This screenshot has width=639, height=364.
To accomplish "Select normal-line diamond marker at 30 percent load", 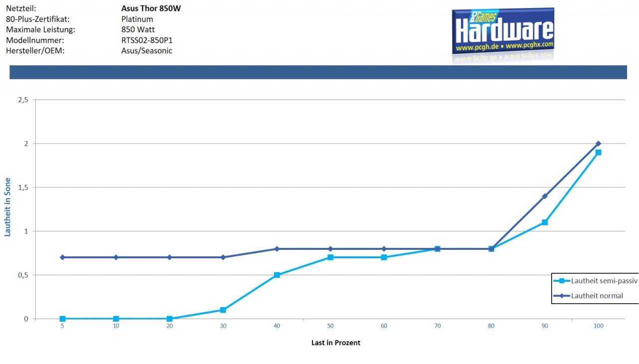I will [x=223, y=257].
